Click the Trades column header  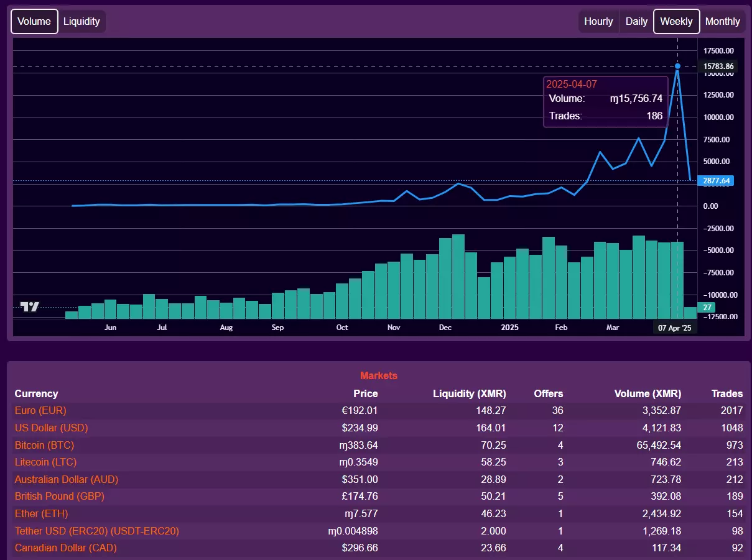(727, 393)
